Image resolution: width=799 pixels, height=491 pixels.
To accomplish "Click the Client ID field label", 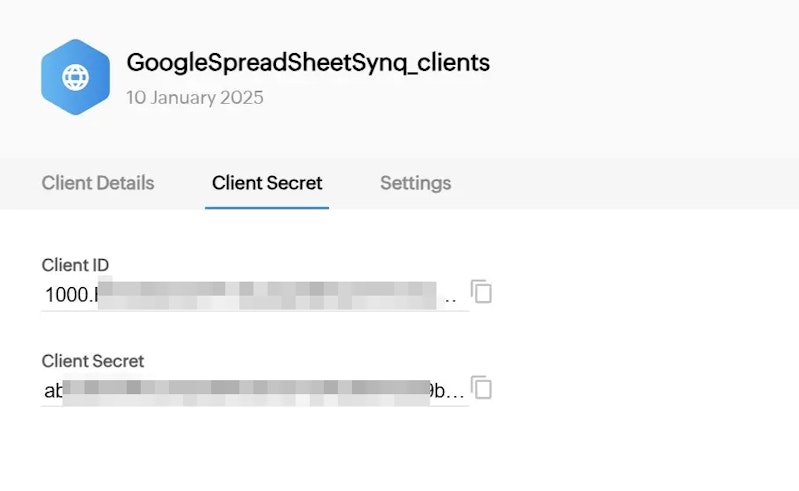I will point(75,265).
